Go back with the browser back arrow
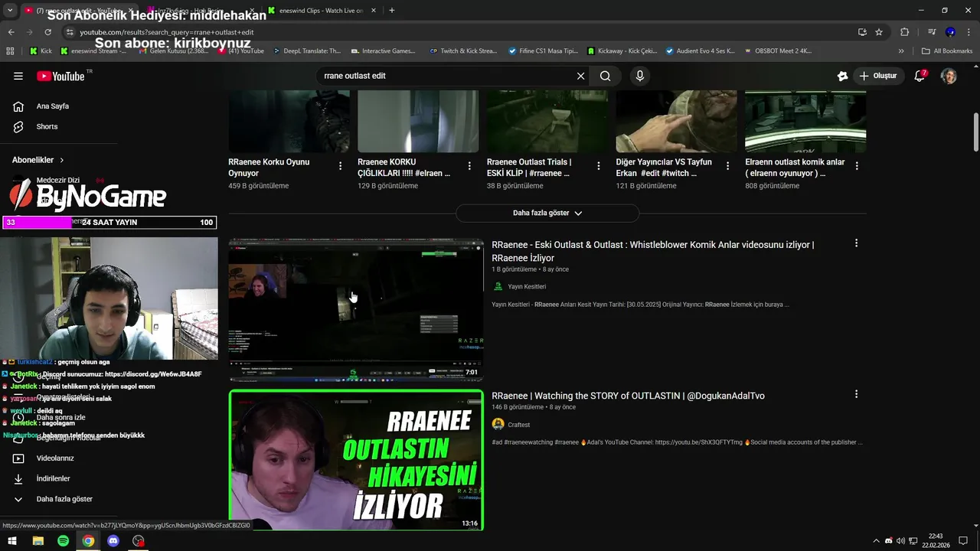The height and width of the screenshot is (551, 980). click(11, 32)
